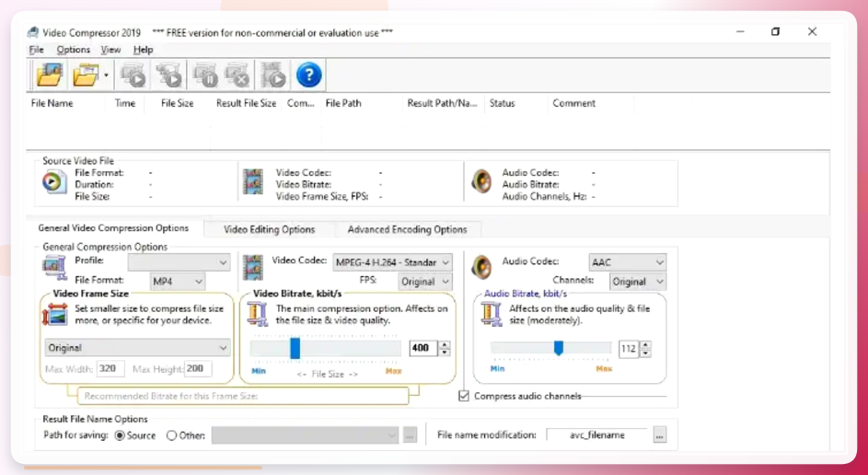Viewport: 868px width, 475px height.
Task: Open the Channels Original dropdown
Action: click(638, 282)
